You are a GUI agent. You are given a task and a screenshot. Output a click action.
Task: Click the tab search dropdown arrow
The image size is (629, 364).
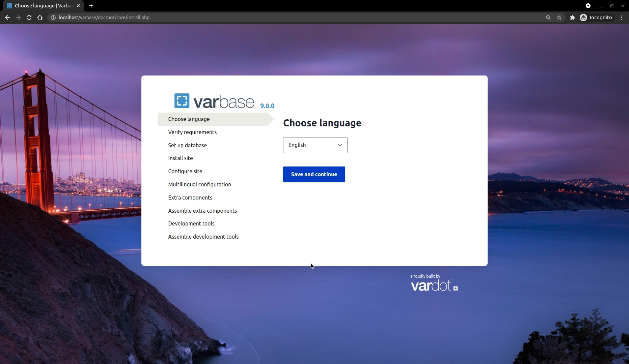tap(588, 6)
